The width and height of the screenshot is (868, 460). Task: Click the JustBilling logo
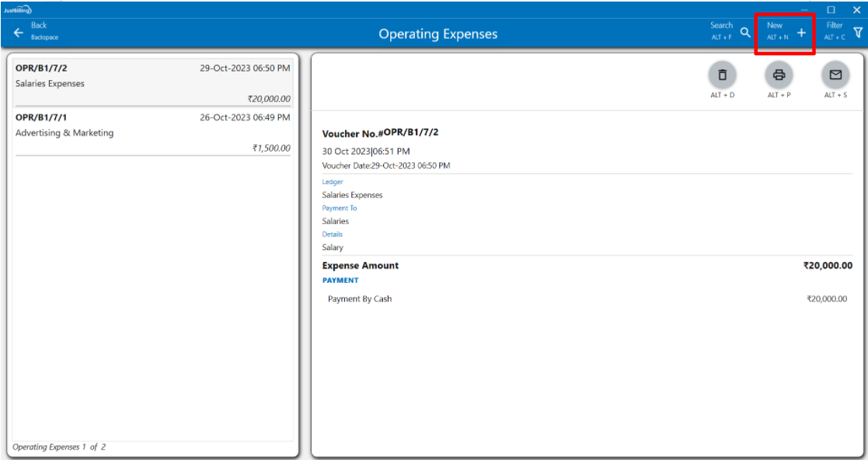pos(18,10)
